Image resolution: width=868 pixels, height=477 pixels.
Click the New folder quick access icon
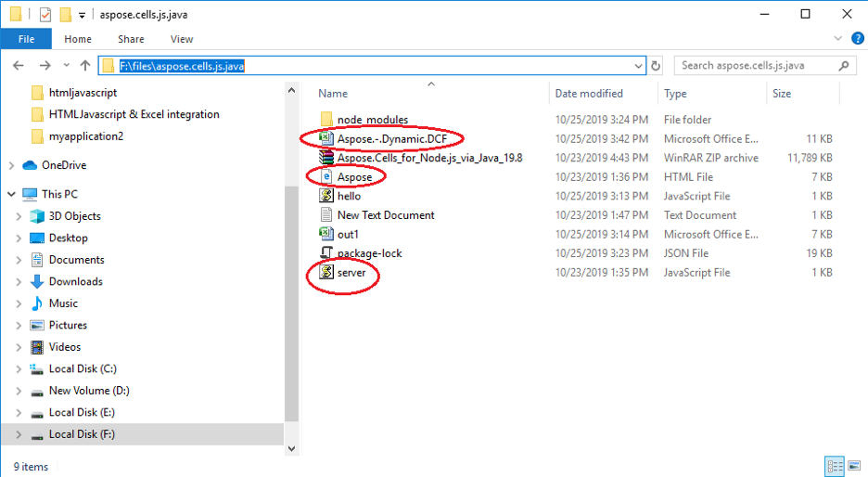click(x=66, y=15)
